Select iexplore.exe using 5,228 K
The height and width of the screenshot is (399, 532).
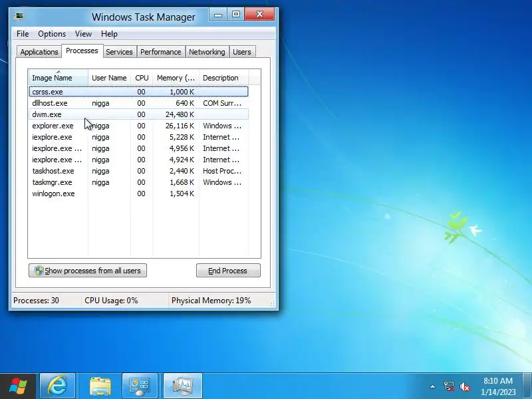pos(139,137)
